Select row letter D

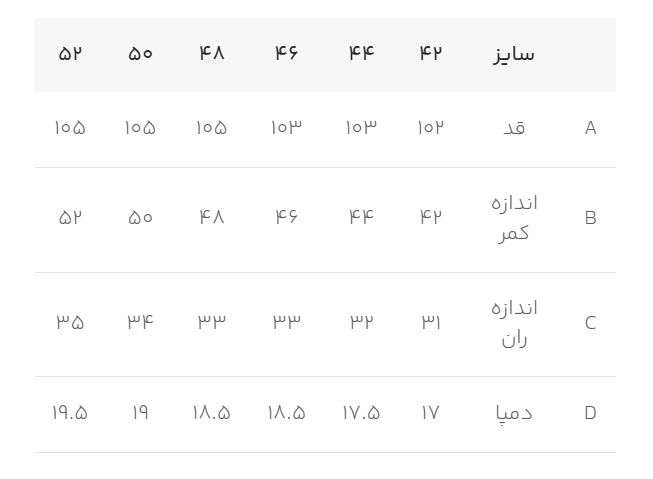point(590,413)
